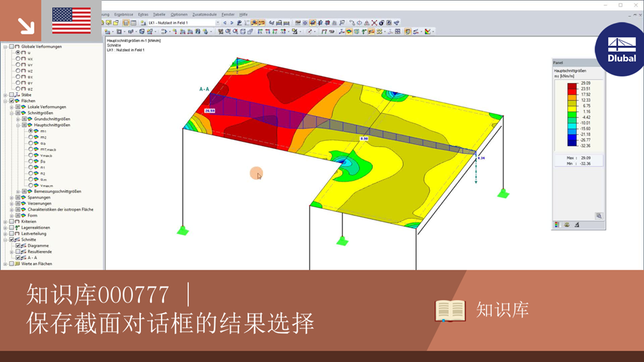
Task: Open the Hilfe menu
Action: [243, 14]
